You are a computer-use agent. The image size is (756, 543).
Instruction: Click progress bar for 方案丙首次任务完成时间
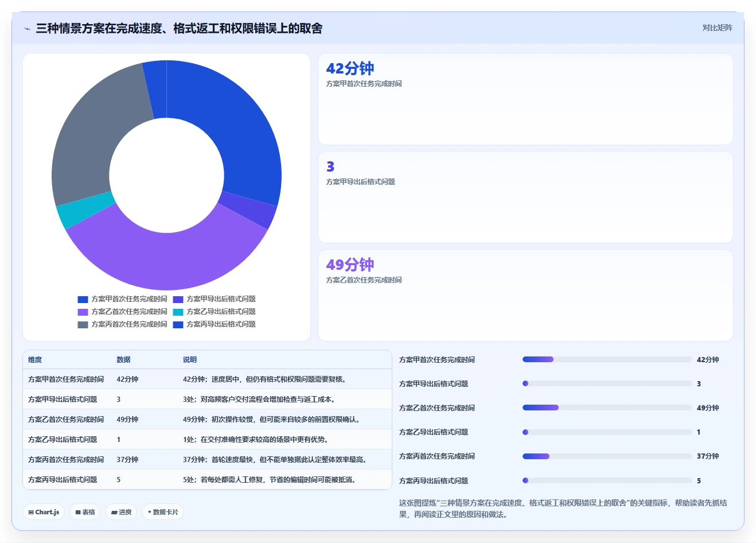(x=607, y=456)
